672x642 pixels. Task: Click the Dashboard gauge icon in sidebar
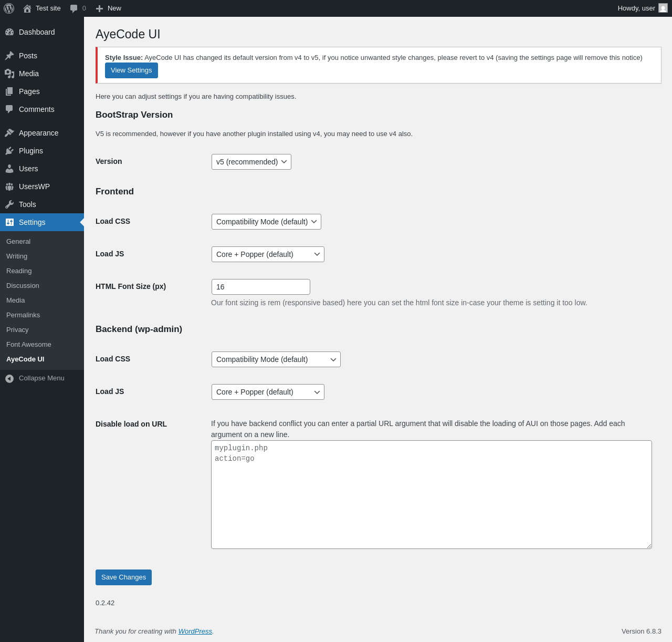pos(9,32)
